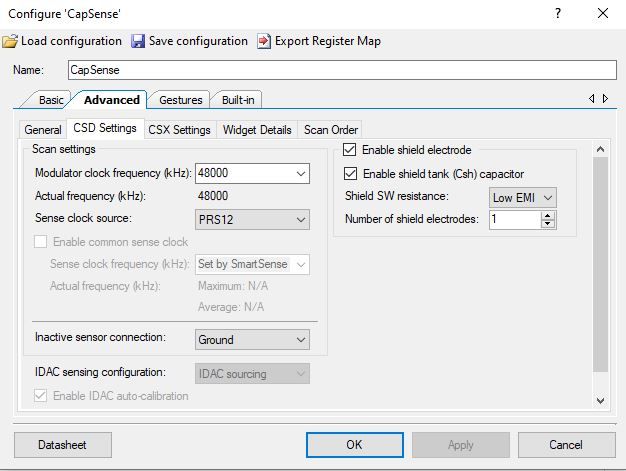Open the IDAC sourcing configuration dropdown

coord(252,374)
